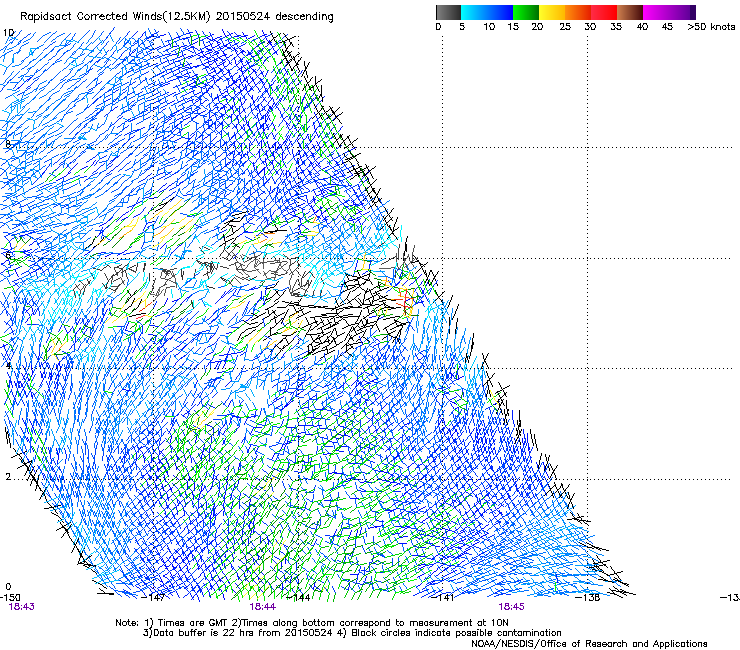This screenshot has height=650, width=740.
Task: Pick the red 30-35 knots legend swatch
Action: (x=604, y=12)
